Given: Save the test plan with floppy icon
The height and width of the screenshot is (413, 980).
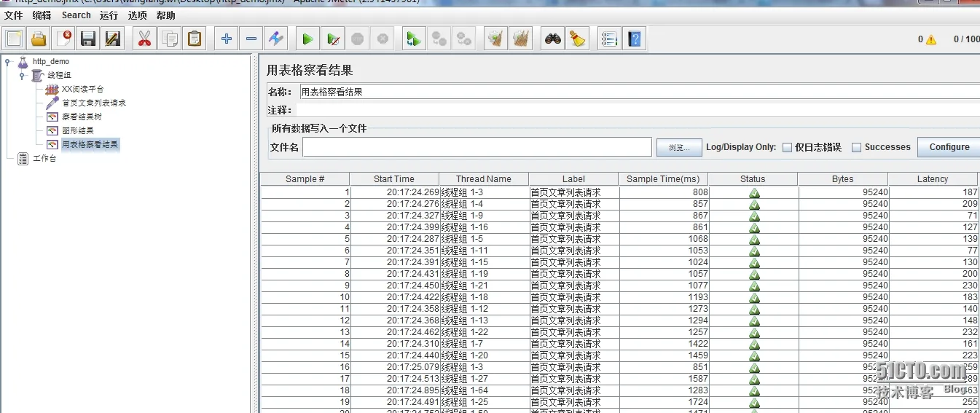Looking at the screenshot, I should (88, 39).
